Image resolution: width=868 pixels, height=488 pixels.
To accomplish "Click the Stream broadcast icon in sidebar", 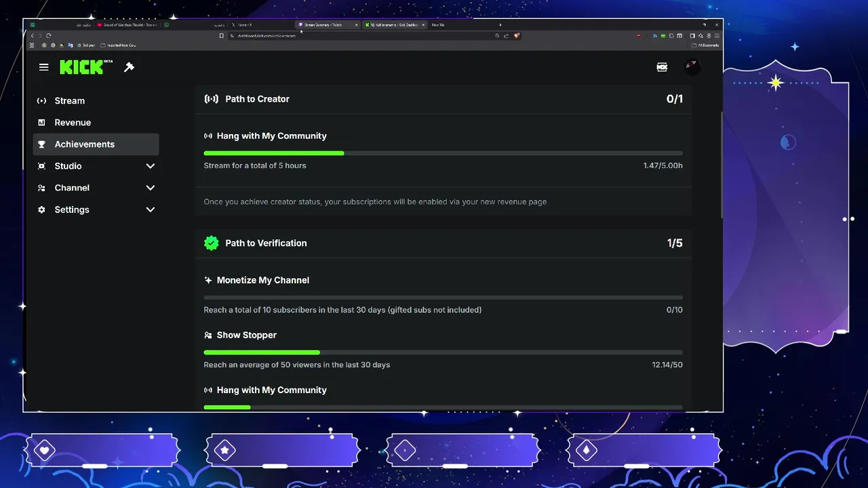I will [x=41, y=101].
